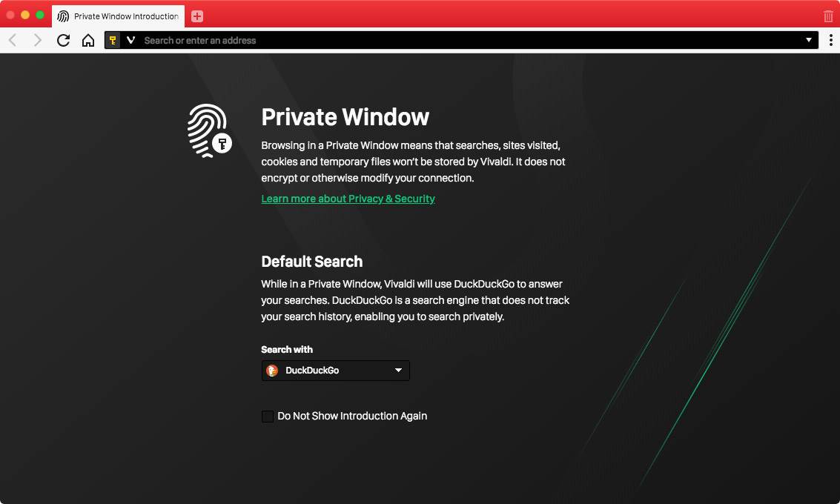Open a new tab with plus button
The height and width of the screenshot is (504, 840).
pos(196,16)
